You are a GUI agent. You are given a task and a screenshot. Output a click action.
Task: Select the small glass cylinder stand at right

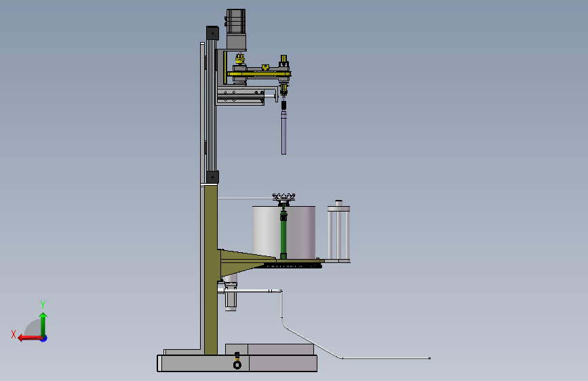(338, 231)
